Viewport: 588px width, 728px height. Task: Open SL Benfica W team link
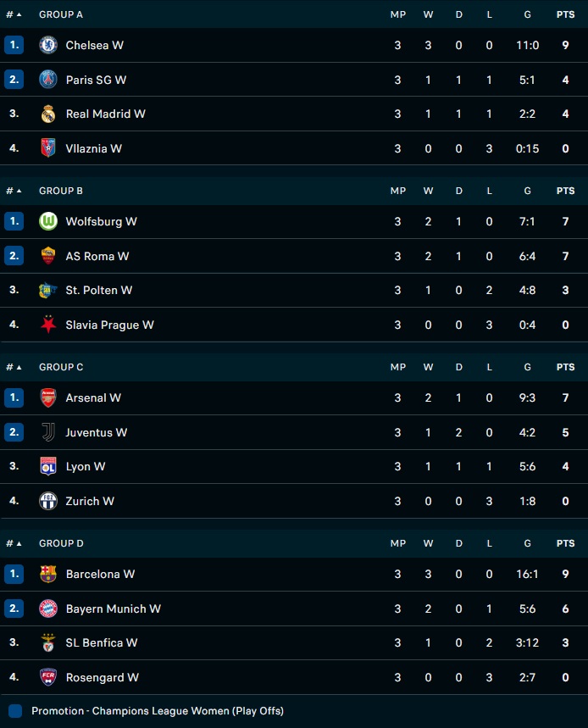(102, 642)
